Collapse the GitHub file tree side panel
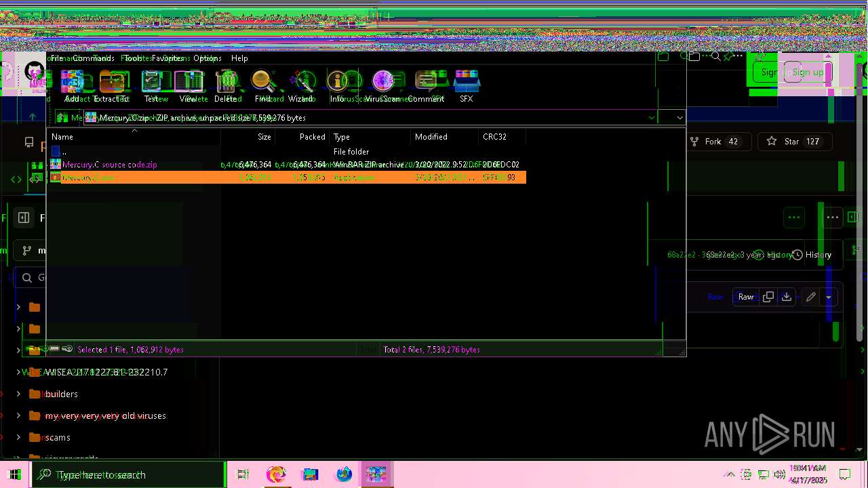Viewport: 868px width, 488px height. tap(24, 218)
